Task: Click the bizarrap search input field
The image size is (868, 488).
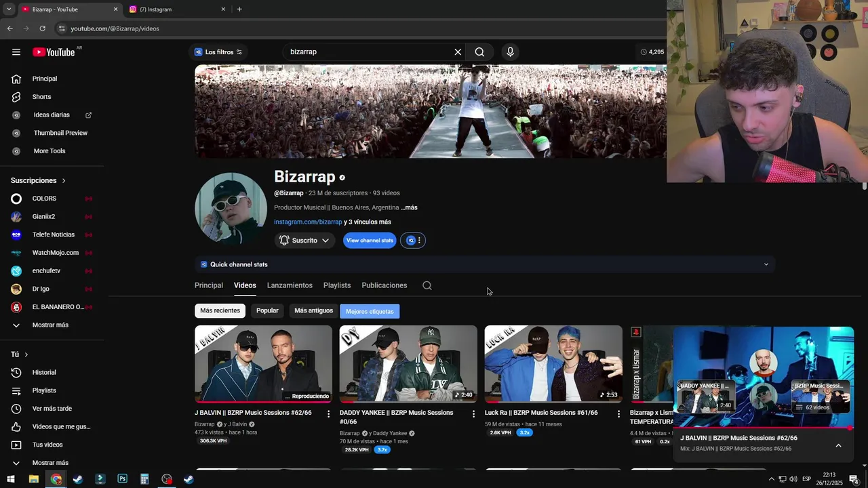Action: click(370, 52)
